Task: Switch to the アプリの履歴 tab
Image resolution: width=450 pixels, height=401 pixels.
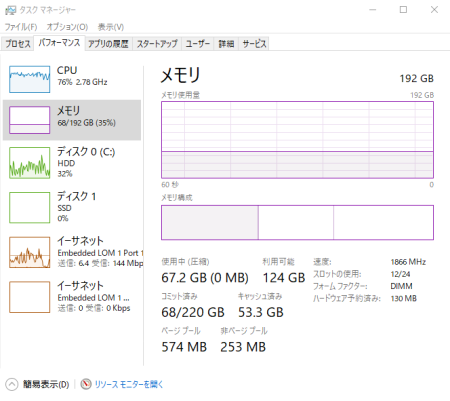Action: click(x=108, y=44)
